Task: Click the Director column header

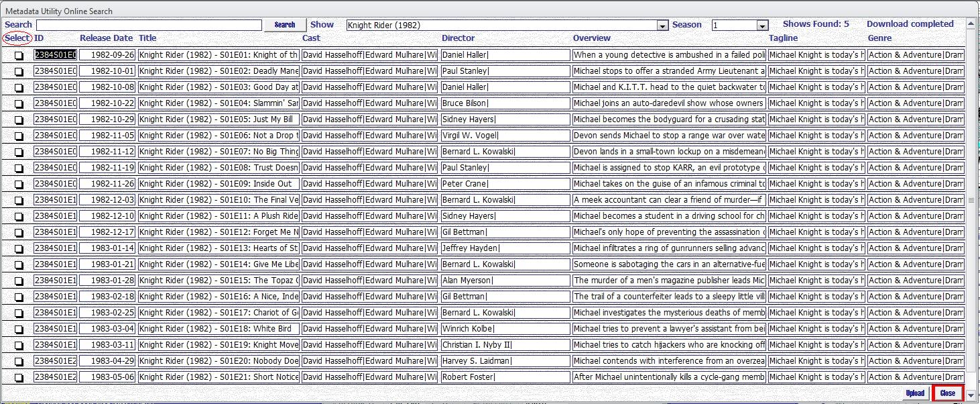Action: tap(458, 38)
